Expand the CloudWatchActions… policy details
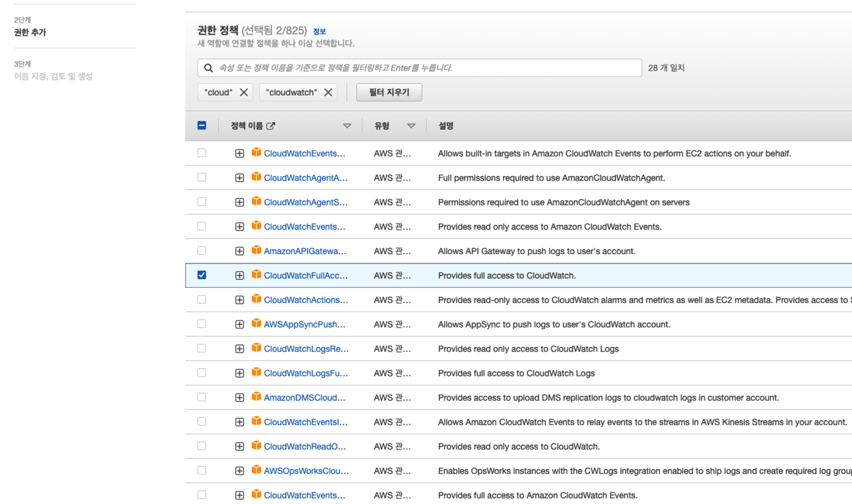 [240, 300]
